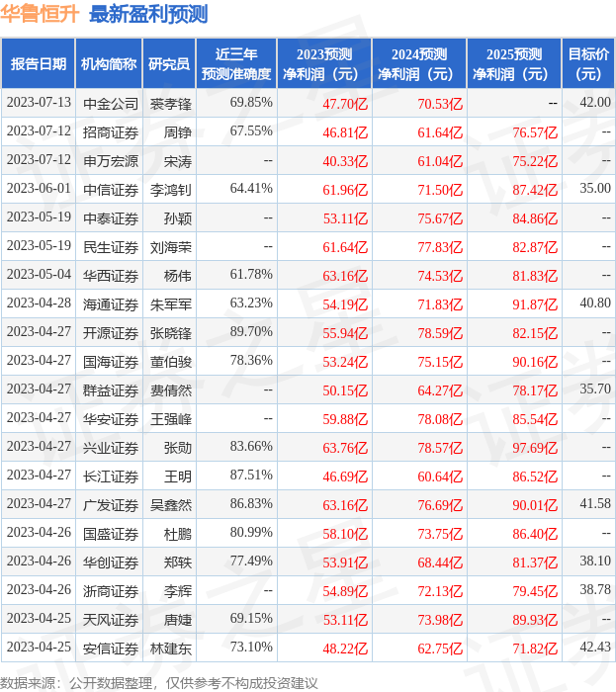This screenshot has width=616, height=692.
Task: Click the 35.00 target price
Action: [x=595, y=189]
